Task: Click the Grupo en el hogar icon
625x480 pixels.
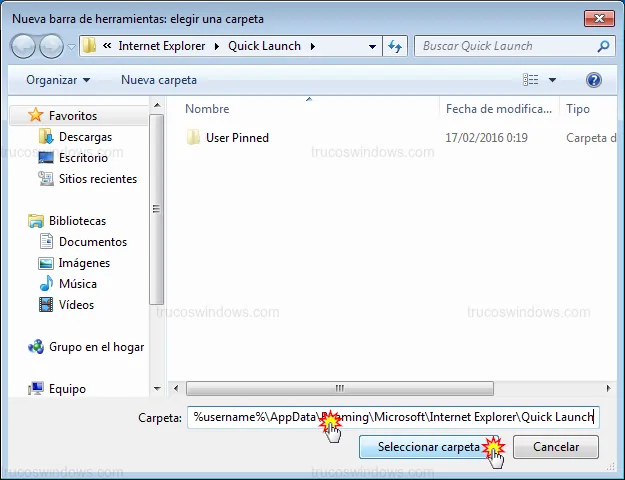Action: point(36,347)
